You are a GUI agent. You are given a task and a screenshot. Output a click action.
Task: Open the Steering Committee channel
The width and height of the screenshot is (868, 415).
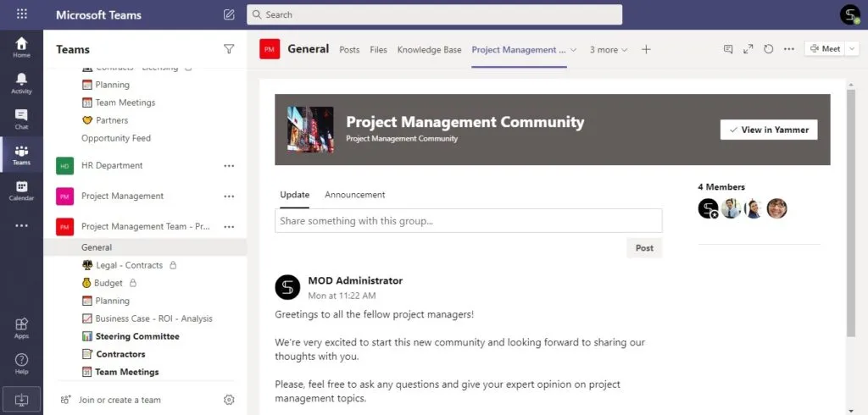coord(131,336)
